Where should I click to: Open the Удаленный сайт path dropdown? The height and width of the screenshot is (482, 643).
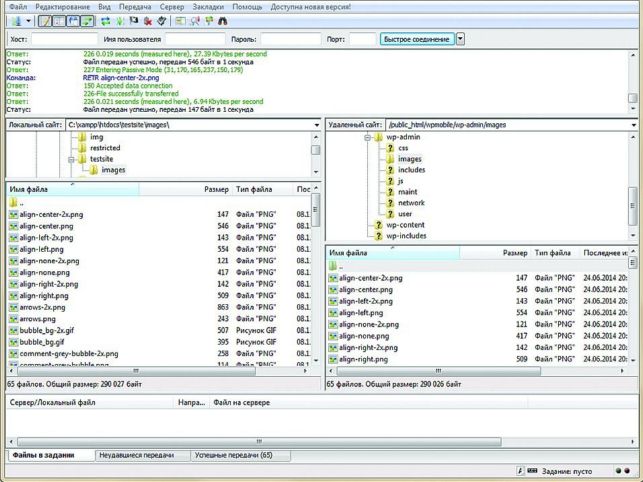pos(634,125)
